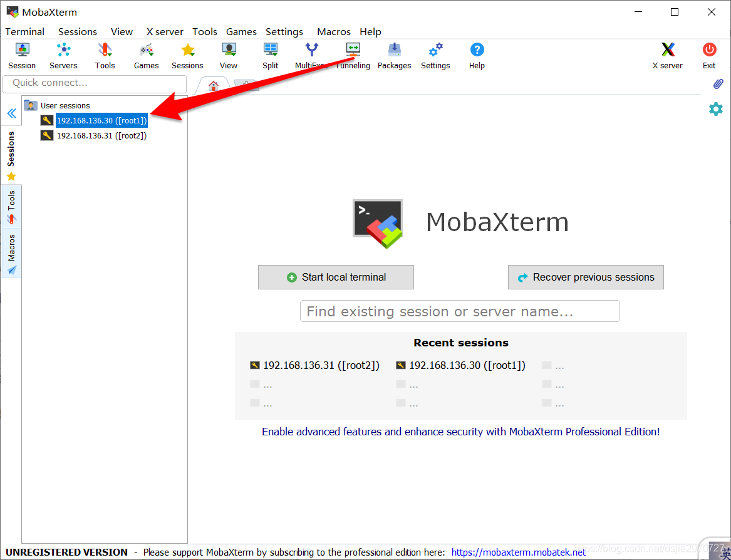Image resolution: width=731 pixels, height=560 pixels.
Task: Click Start local terminal button
Action: tap(336, 277)
